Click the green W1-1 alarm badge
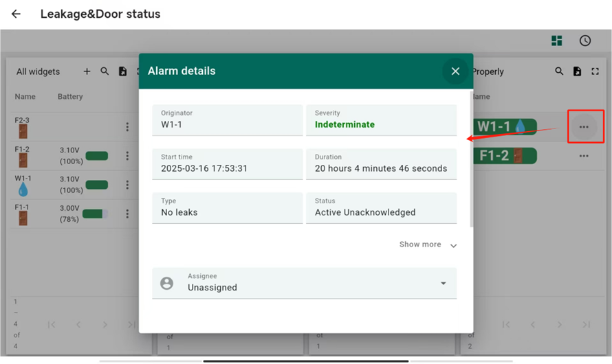 (x=505, y=127)
